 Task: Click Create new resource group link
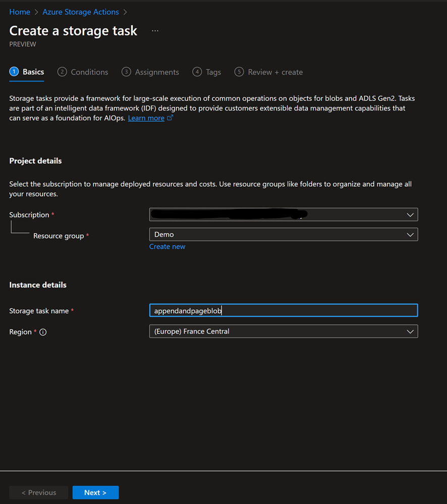pyautogui.click(x=167, y=247)
